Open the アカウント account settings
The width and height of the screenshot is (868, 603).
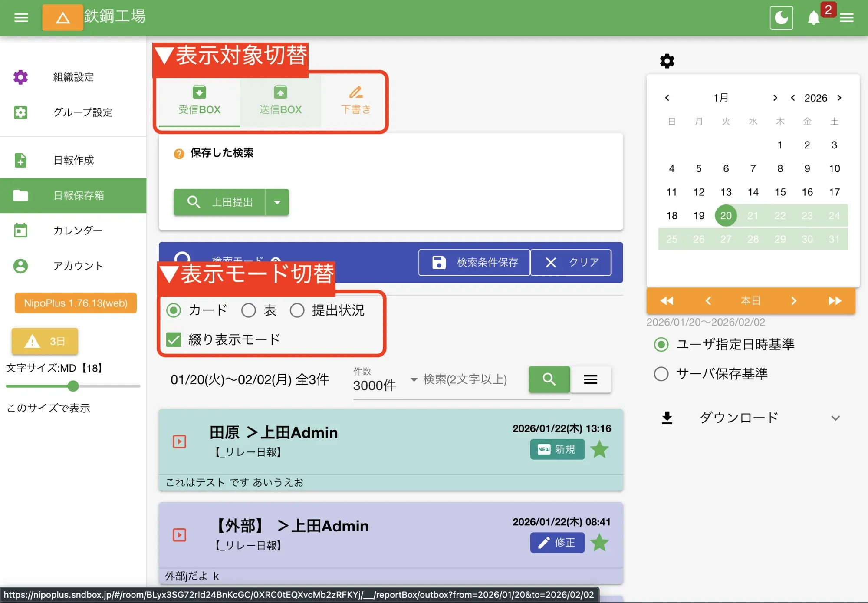[78, 266]
